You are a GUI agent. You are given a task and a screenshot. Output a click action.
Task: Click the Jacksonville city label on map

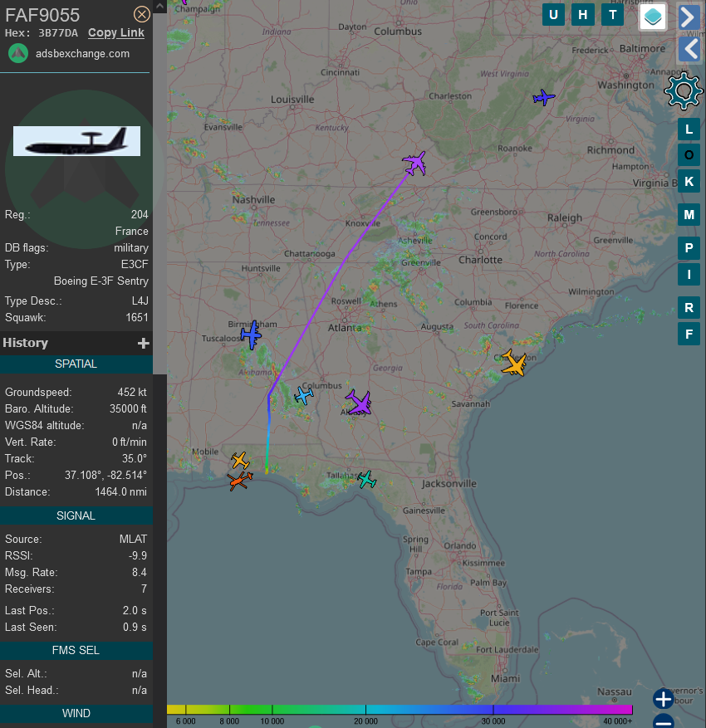(x=449, y=484)
